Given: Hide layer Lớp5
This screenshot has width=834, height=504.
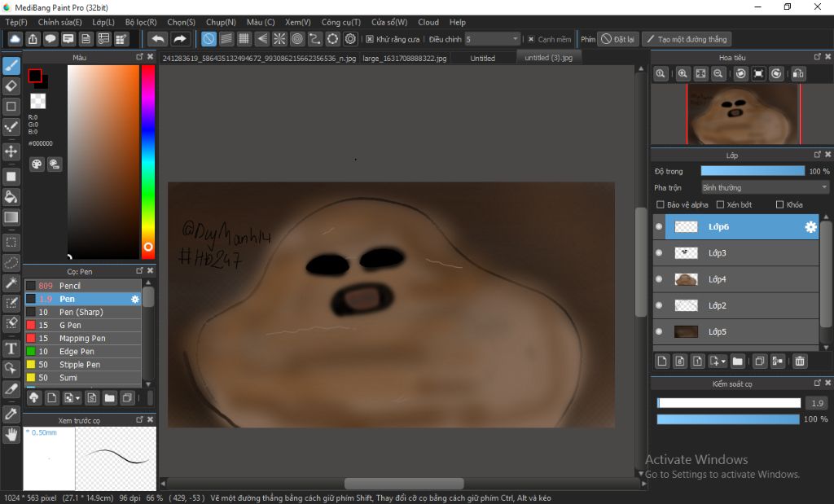Looking at the screenshot, I should (x=659, y=331).
